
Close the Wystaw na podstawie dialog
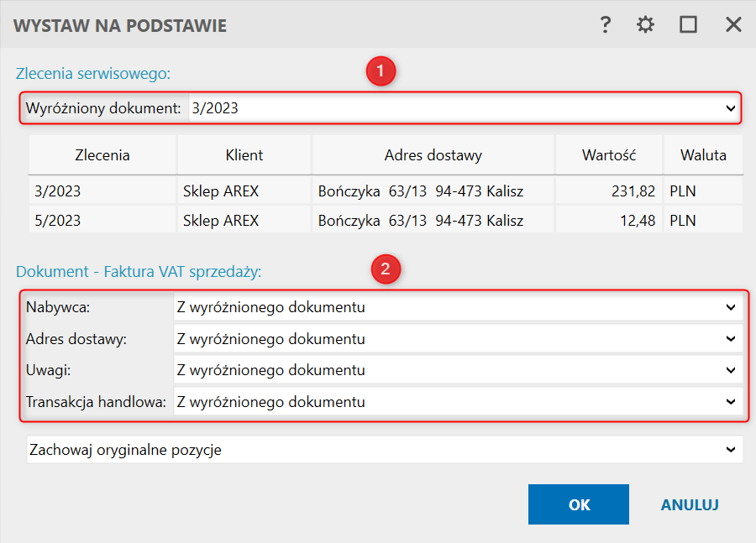[x=733, y=25]
